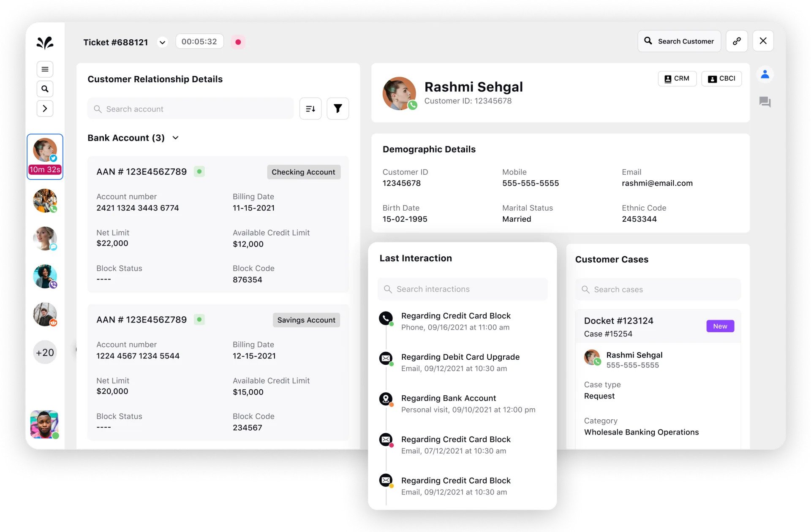This screenshot has width=811, height=532.
Task: Show the +20 more conversations
Action: coord(45,353)
